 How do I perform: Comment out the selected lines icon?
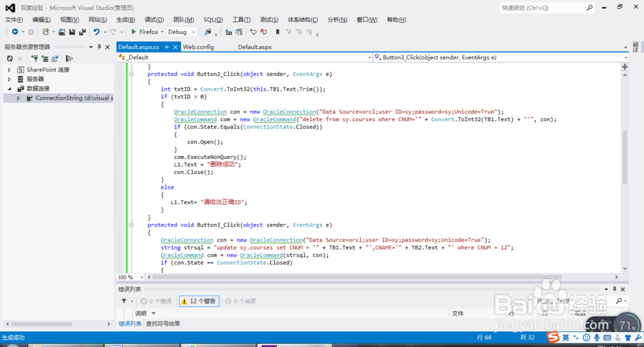point(253,32)
